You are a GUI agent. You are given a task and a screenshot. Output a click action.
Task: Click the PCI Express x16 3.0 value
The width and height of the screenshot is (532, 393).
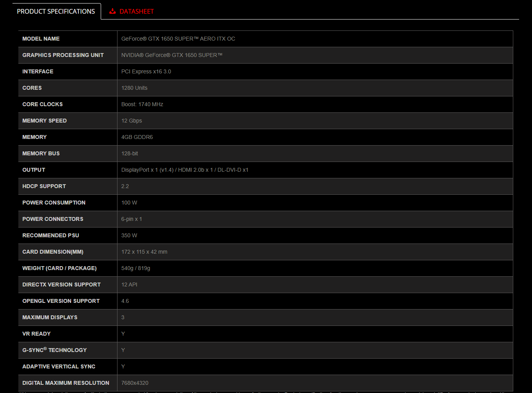(146, 71)
